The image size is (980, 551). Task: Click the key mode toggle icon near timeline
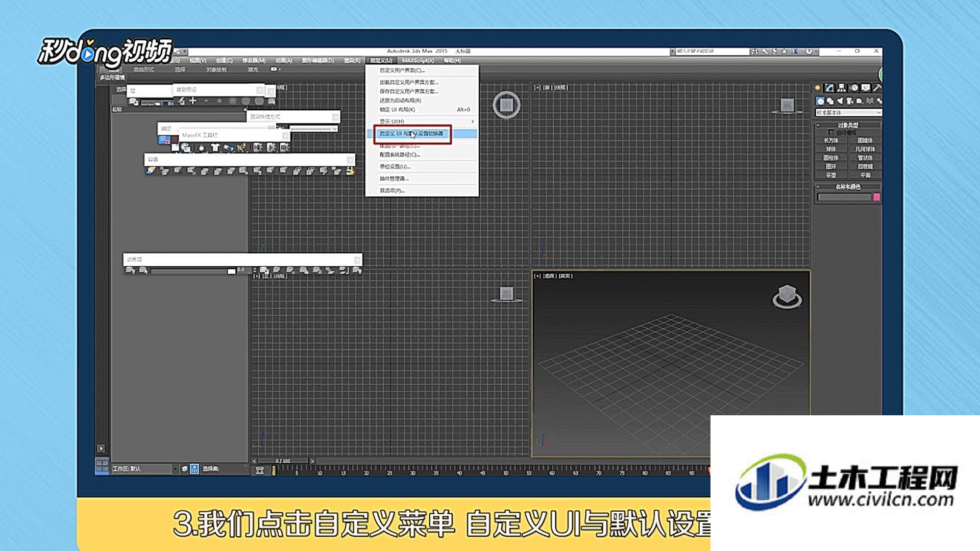click(260, 470)
